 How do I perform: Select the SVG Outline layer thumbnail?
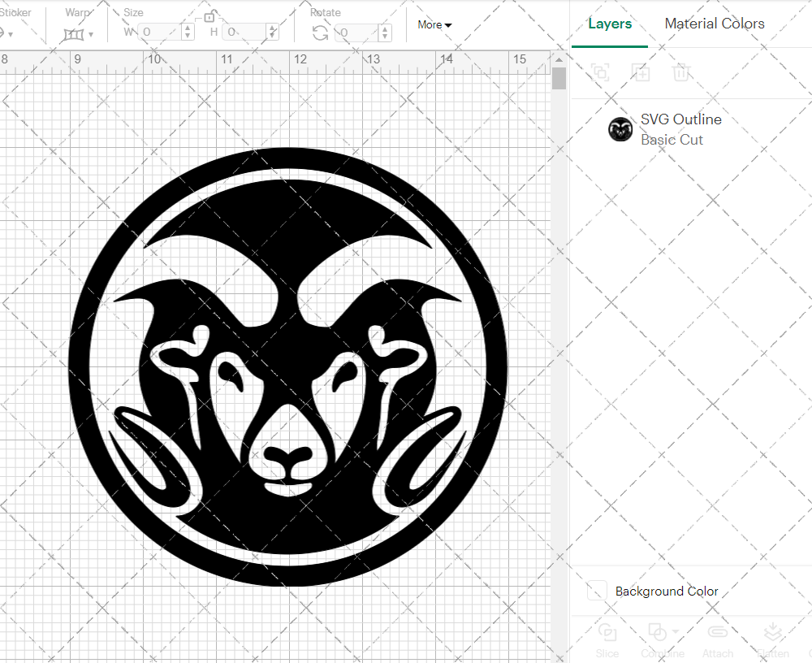coord(620,129)
